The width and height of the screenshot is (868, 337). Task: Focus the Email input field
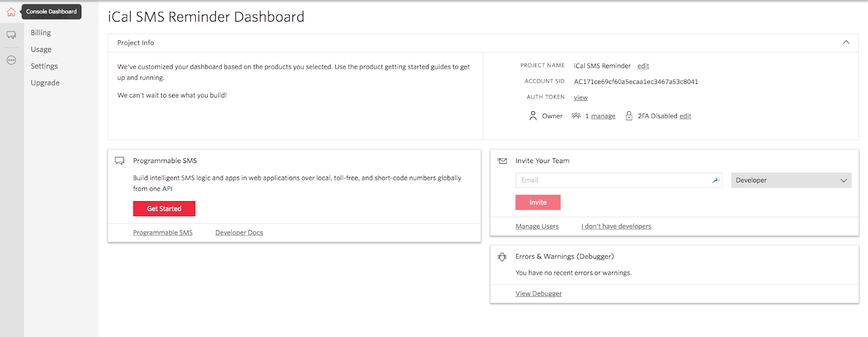point(618,180)
